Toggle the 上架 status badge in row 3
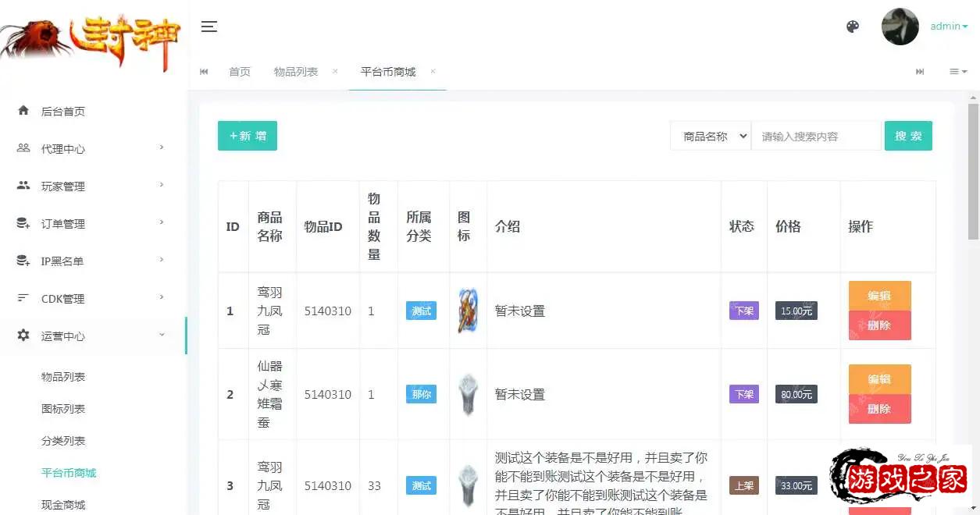This screenshot has height=515, width=980. (743, 485)
